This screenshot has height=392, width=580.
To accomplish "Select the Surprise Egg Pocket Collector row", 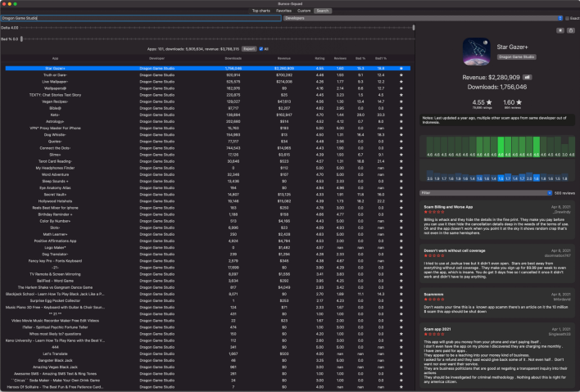I will (x=207, y=300).
